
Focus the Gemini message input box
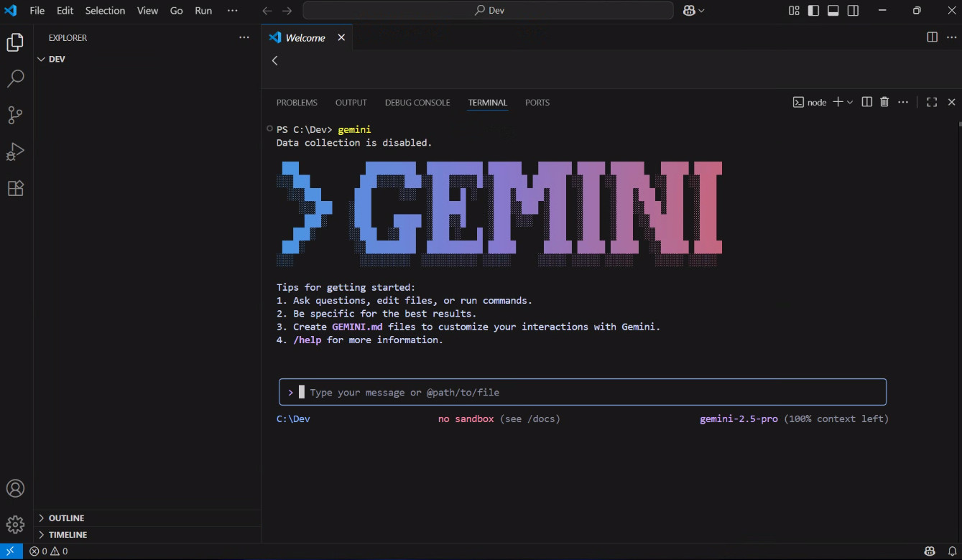coord(583,392)
